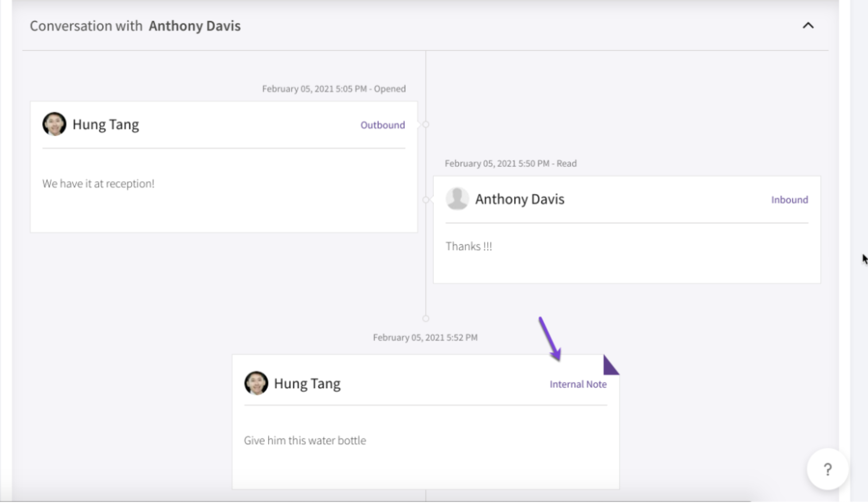
Task: Collapse the Anthony Davis conversation panel
Action: point(808,25)
